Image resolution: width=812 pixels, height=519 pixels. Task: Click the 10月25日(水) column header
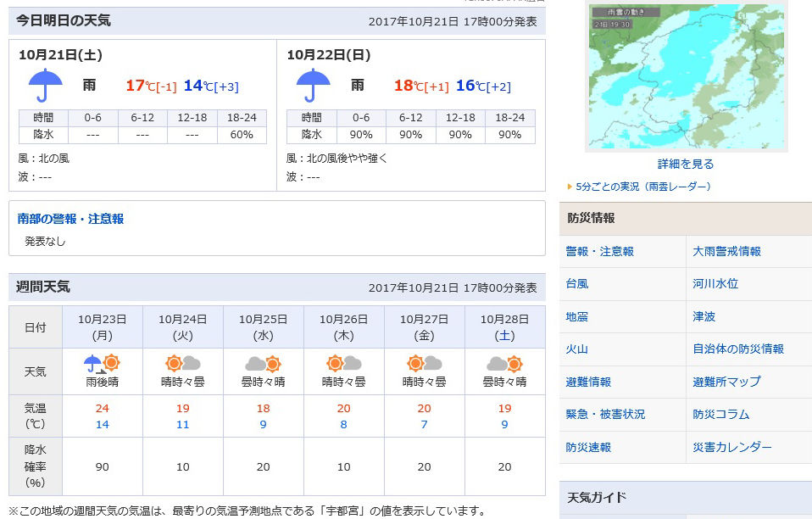[x=263, y=327]
